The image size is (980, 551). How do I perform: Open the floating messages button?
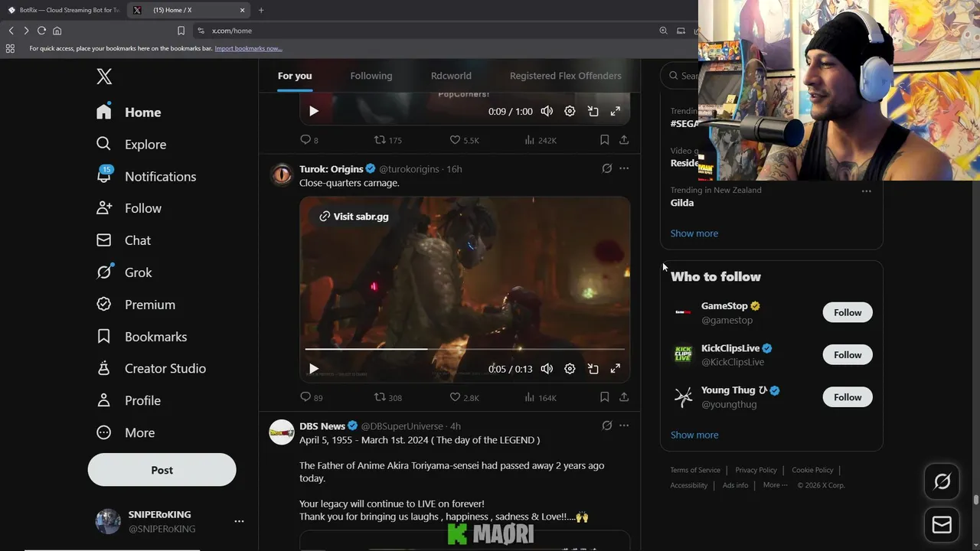tap(942, 525)
